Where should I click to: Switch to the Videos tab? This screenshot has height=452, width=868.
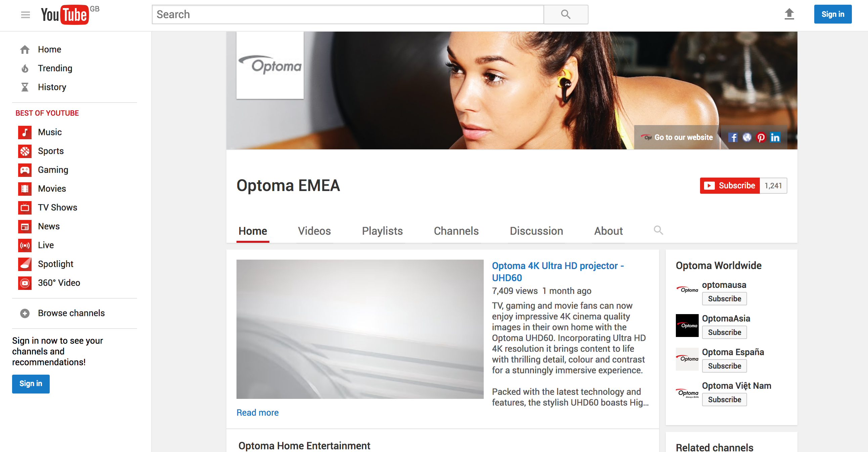click(314, 231)
